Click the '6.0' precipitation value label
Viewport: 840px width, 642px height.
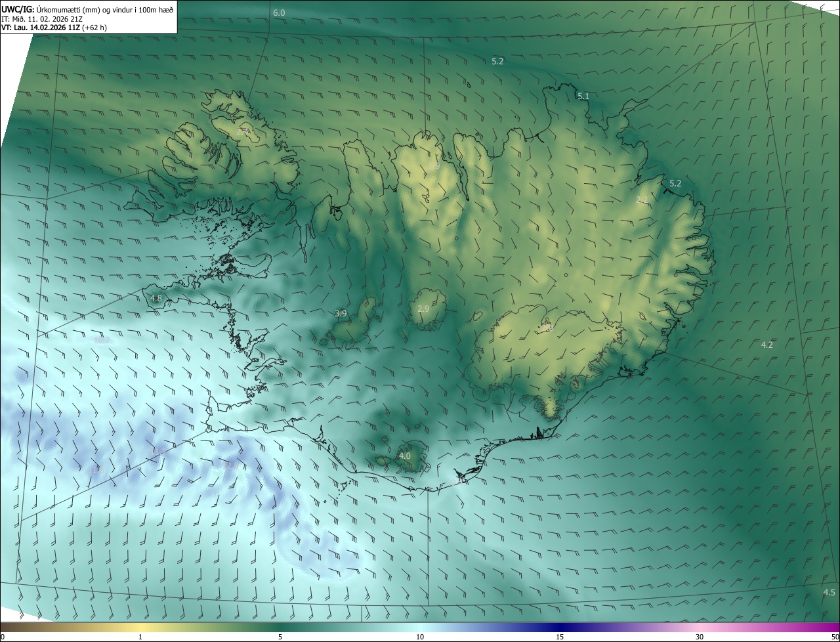(279, 13)
